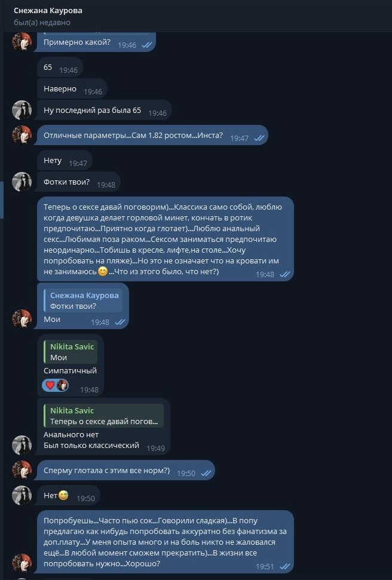Click avatar beside "Был только классический" message
392x580 pixels.
point(22,444)
